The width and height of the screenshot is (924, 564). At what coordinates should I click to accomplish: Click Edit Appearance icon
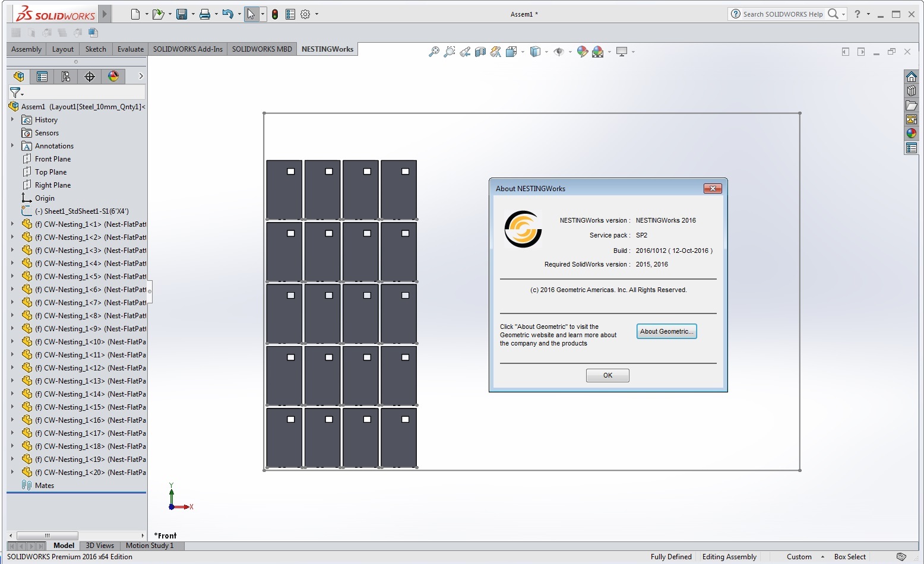click(x=582, y=52)
